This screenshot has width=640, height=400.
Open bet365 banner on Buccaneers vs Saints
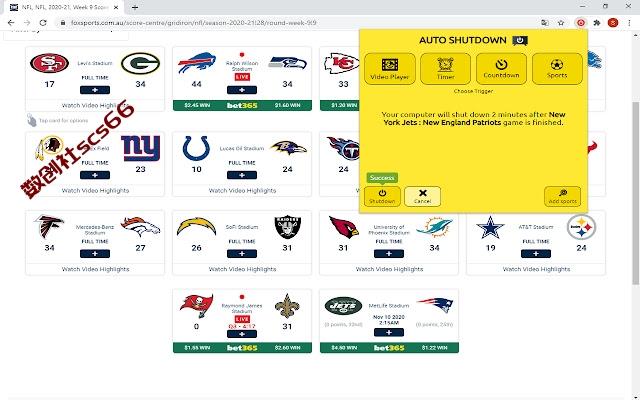pos(242,348)
